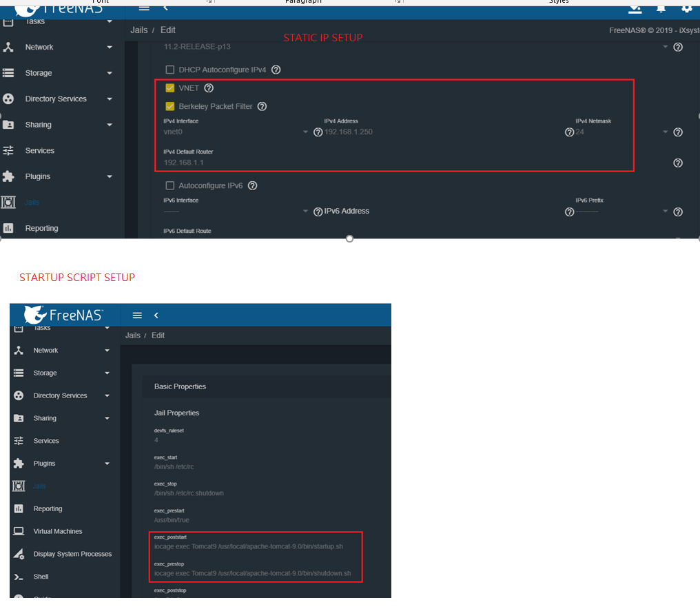The height and width of the screenshot is (609, 700).
Task: Click the update download icon left of the bell
Action: (x=635, y=9)
